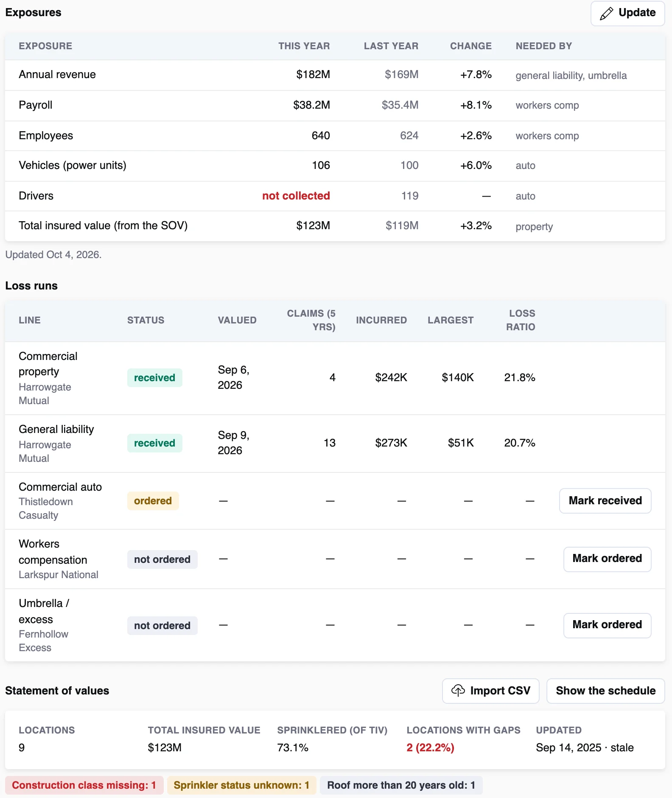Image resolution: width=672 pixels, height=798 pixels.
Task: Click the 'Sep 14, 2025 · stale' updated value
Action: tap(585, 748)
